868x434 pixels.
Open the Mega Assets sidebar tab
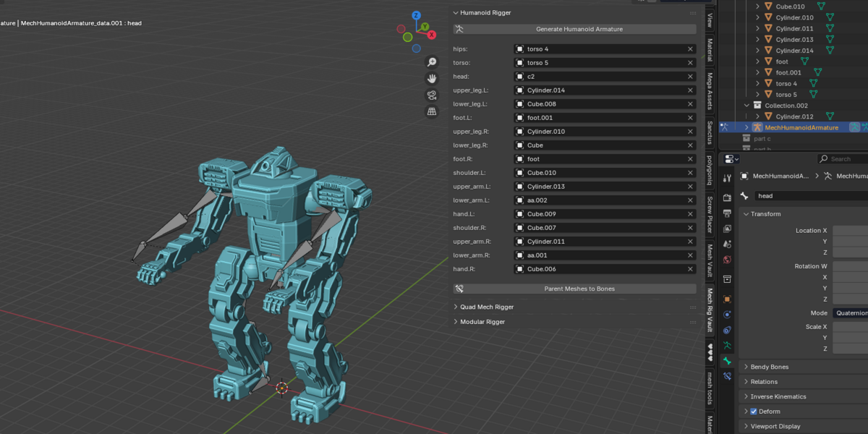pos(710,90)
